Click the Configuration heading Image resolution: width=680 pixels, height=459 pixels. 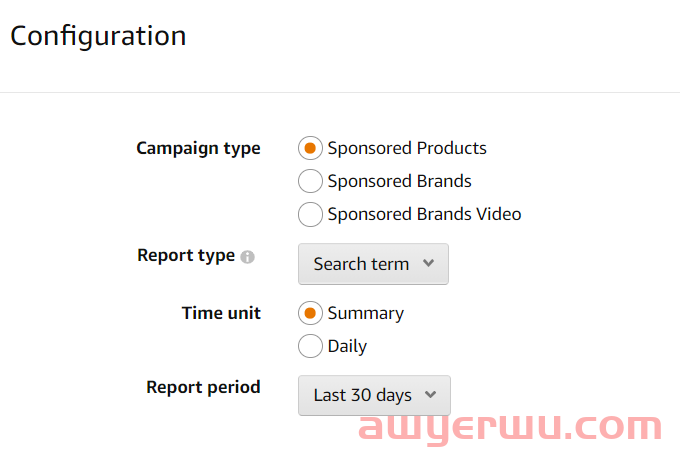point(98,36)
